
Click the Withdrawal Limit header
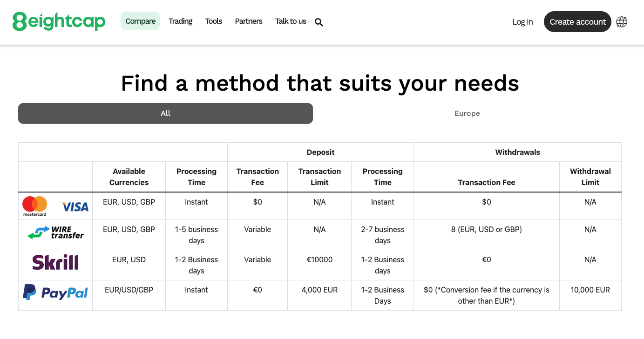[590, 177]
